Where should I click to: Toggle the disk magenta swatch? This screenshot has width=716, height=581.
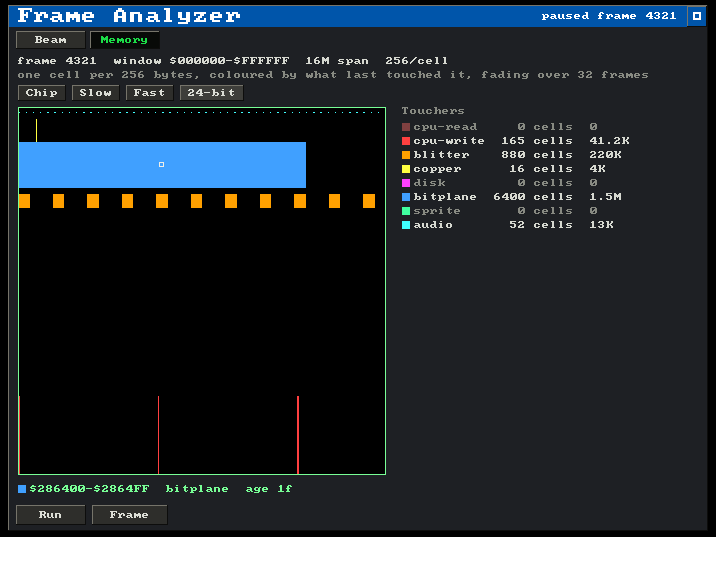[405, 183]
